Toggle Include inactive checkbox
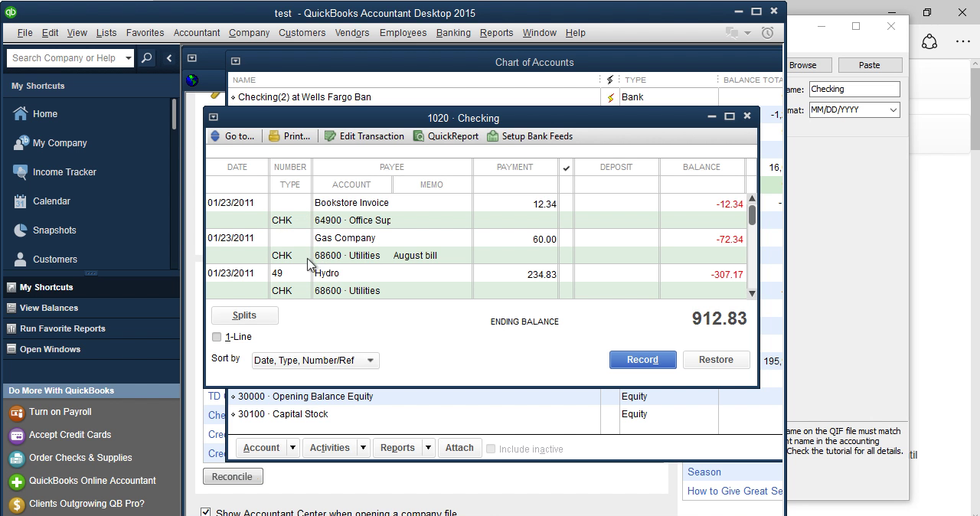Image resolution: width=980 pixels, height=516 pixels. [x=491, y=449]
